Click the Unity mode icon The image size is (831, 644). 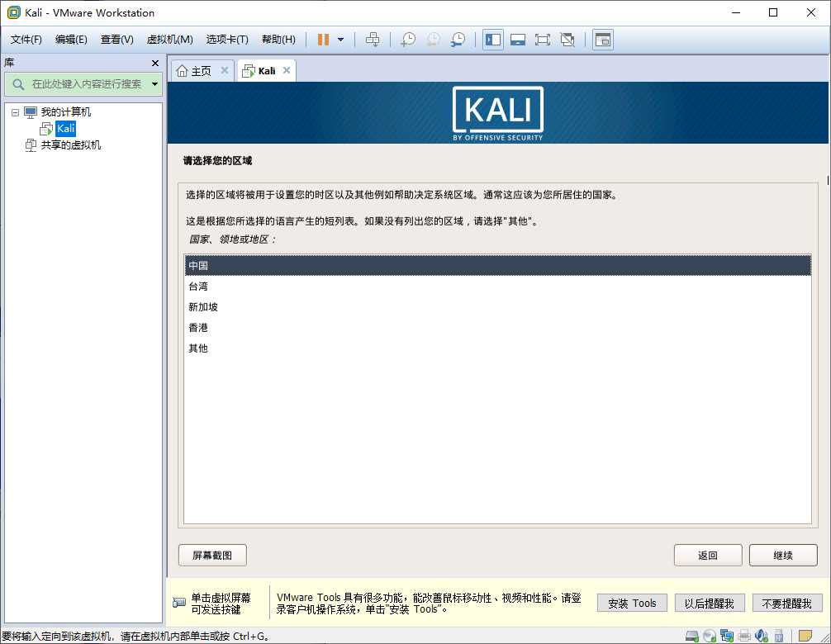[567, 40]
